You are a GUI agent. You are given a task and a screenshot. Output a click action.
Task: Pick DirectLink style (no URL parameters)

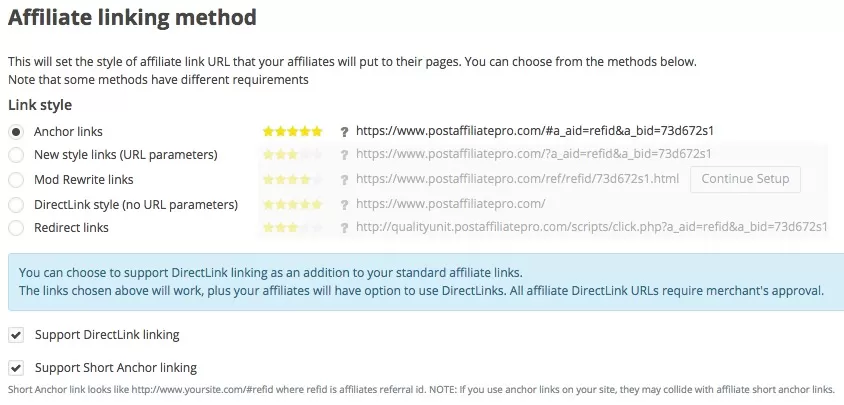coord(16,204)
